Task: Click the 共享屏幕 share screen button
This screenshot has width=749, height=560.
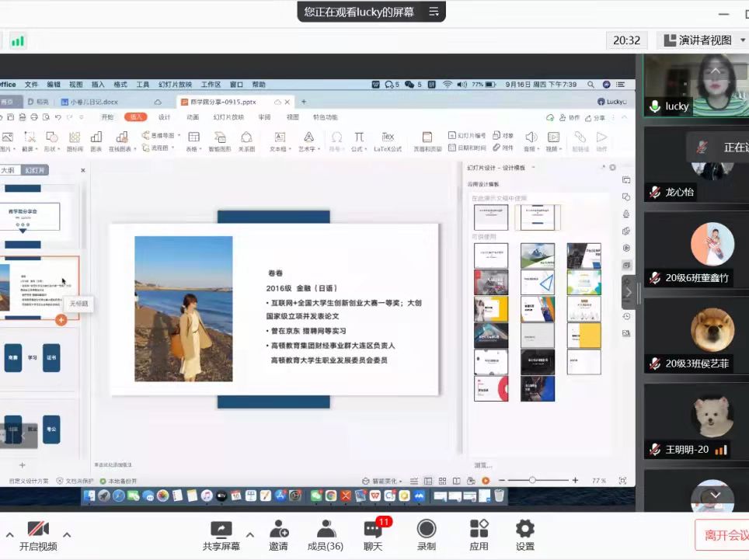Action: click(221, 535)
